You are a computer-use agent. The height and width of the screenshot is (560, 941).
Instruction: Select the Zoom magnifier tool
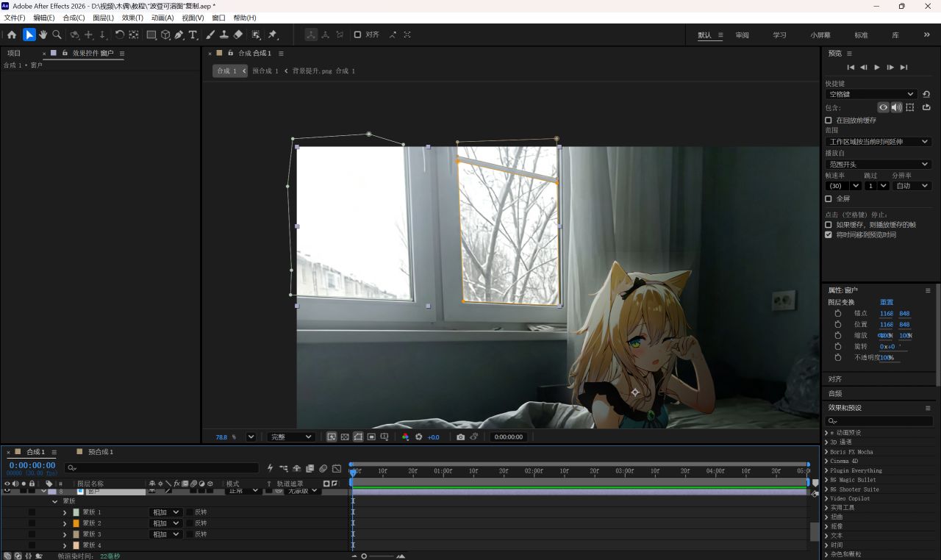coord(57,35)
